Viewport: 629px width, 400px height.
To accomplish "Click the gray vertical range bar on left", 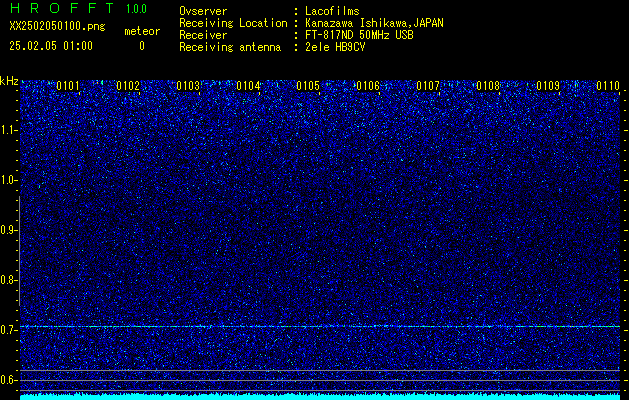I will click(19, 251).
